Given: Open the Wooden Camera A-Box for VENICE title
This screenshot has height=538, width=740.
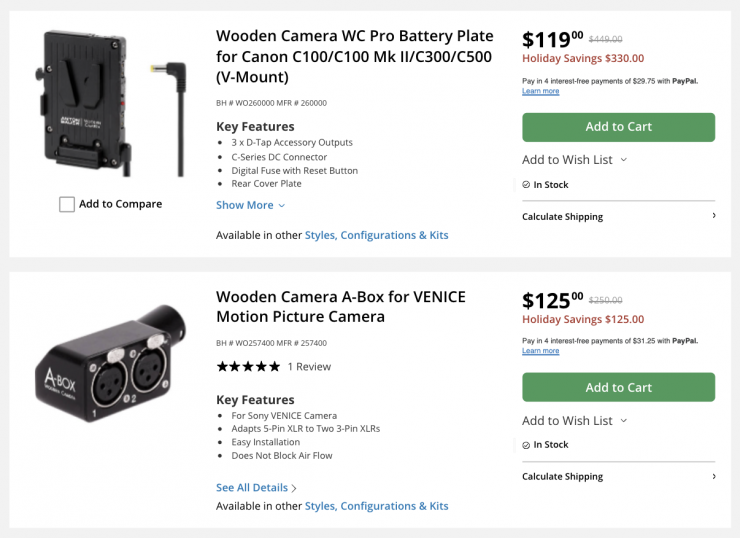Looking at the screenshot, I should (x=340, y=307).
